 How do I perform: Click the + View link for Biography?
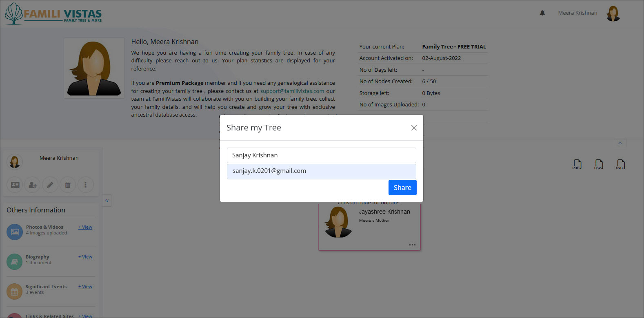[x=85, y=257]
